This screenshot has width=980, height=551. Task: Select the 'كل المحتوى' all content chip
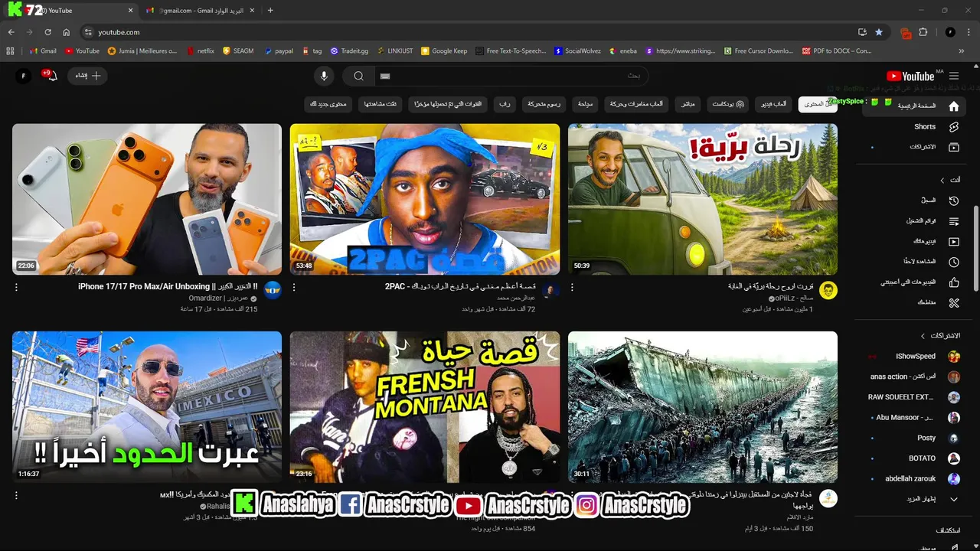click(817, 104)
